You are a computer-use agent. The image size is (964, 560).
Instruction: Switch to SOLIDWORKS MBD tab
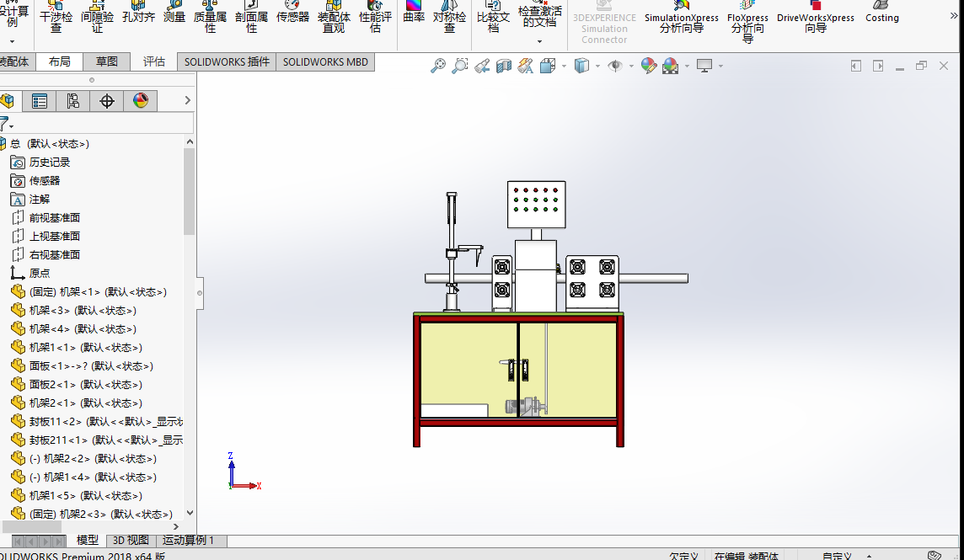point(325,62)
